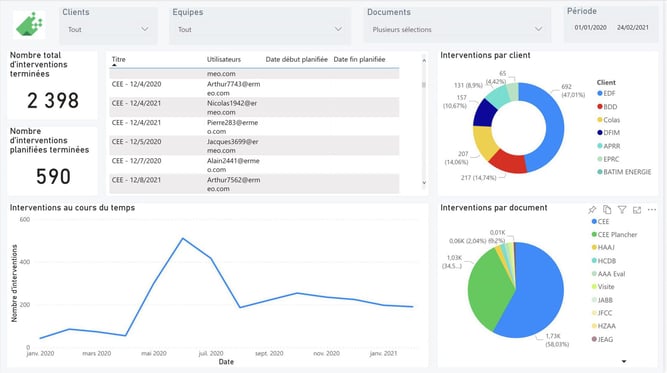
Task: Click the CEE - 12/7/2020 title cell
Action: [x=137, y=161]
